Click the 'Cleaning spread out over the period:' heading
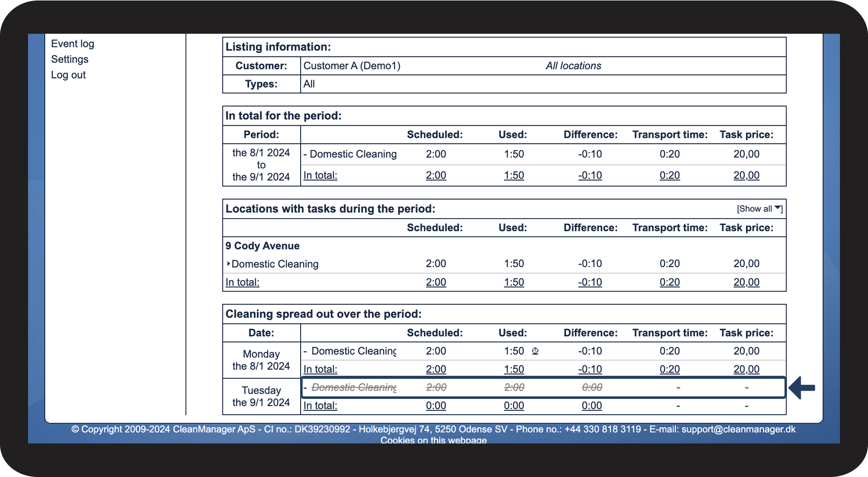The height and width of the screenshot is (477, 868). pyautogui.click(x=323, y=314)
